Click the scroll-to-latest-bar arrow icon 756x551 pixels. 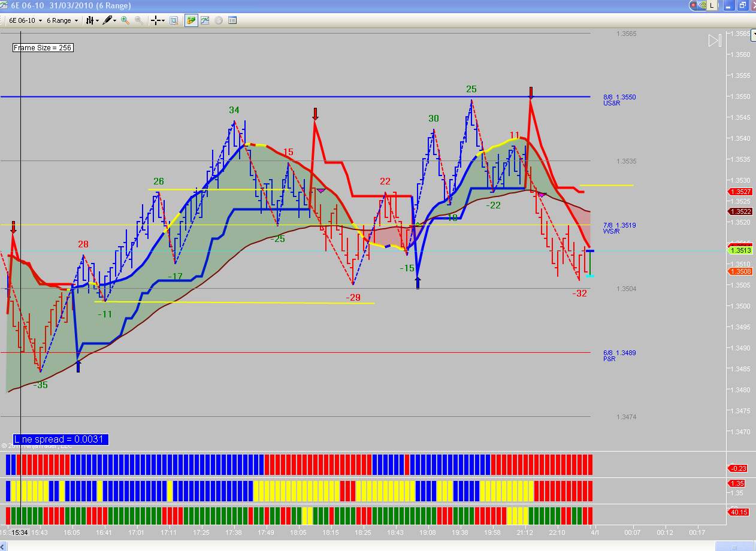tap(715, 41)
